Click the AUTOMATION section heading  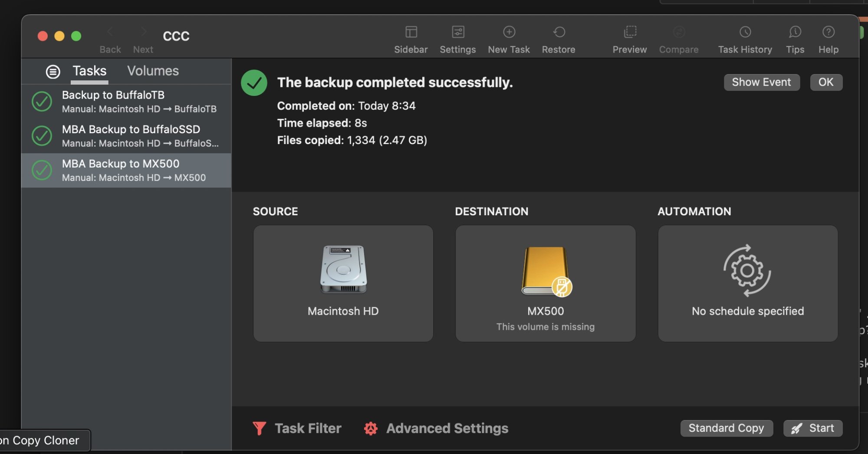coord(694,211)
